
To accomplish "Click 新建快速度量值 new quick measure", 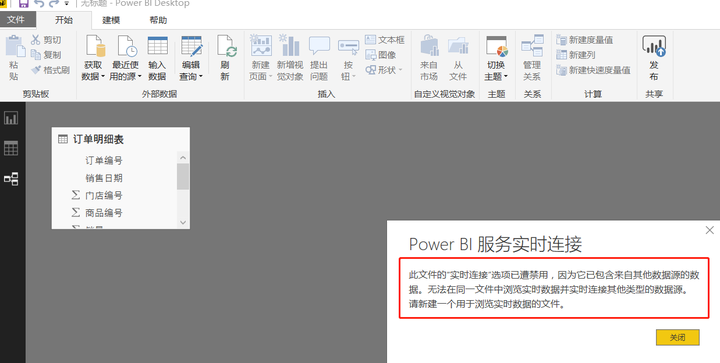I will coord(593,70).
